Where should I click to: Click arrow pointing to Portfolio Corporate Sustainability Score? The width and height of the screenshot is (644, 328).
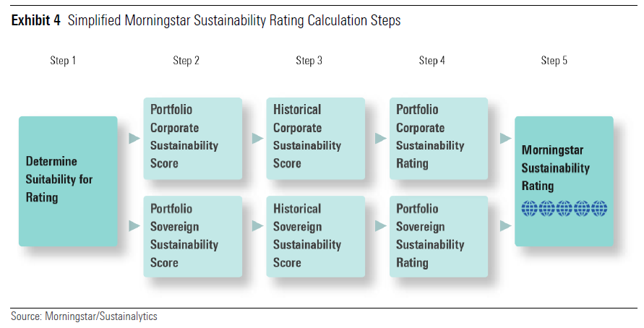point(134,138)
